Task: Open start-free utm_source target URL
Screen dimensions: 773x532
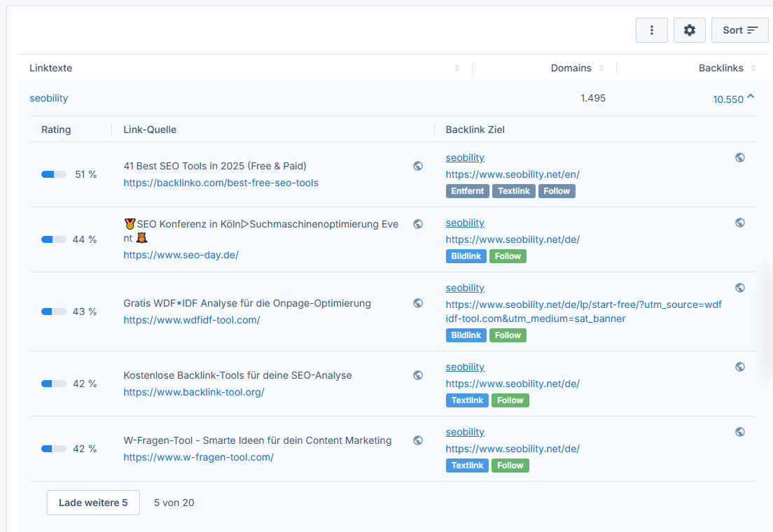Action: 584,311
